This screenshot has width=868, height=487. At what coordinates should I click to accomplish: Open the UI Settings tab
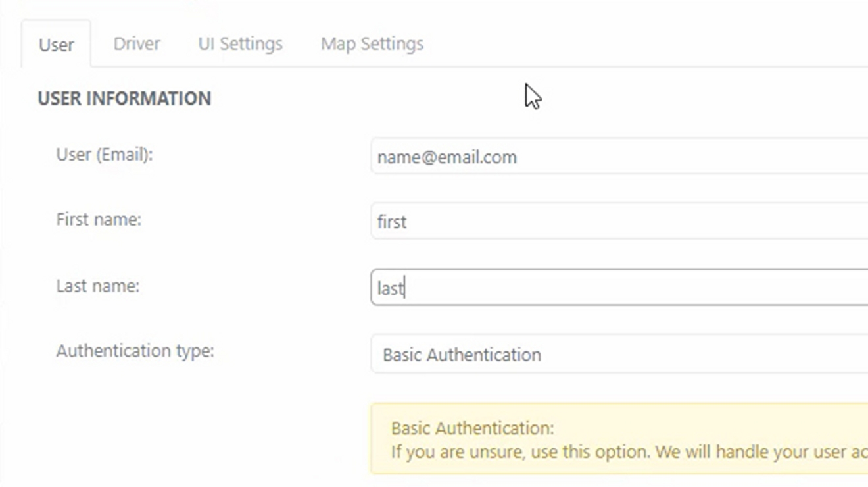click(x=240, y=44)
